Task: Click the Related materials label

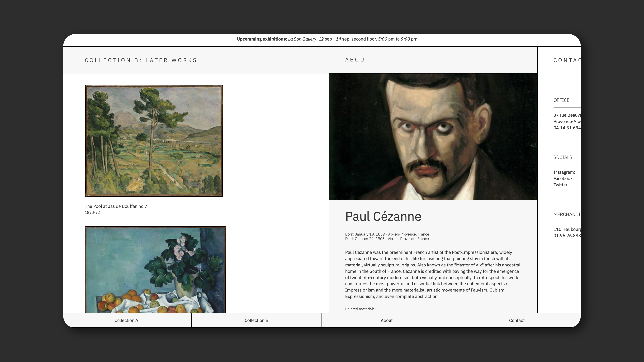Action: click(360, 309)
